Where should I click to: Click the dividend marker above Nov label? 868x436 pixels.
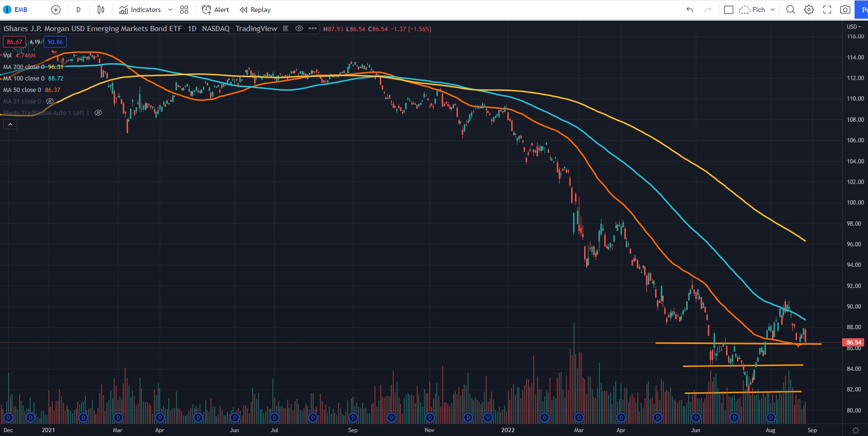click(430, 418)
